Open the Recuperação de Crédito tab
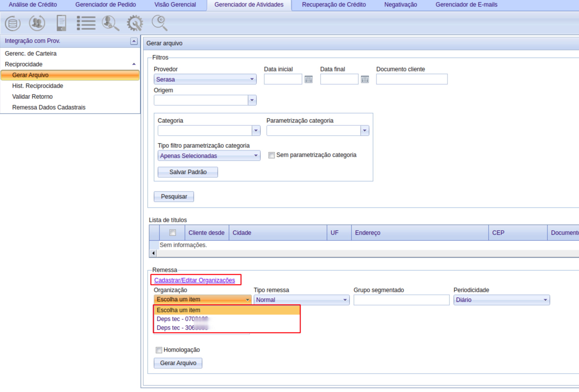Viewport: 579px width, 392px height. click(x=334, y=4)
